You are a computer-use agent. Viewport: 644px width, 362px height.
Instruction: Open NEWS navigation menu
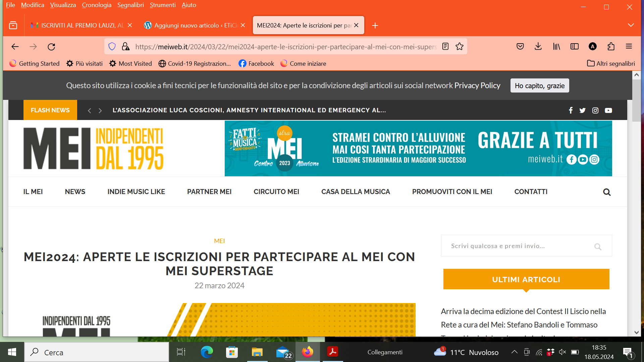tap(75, 192)
